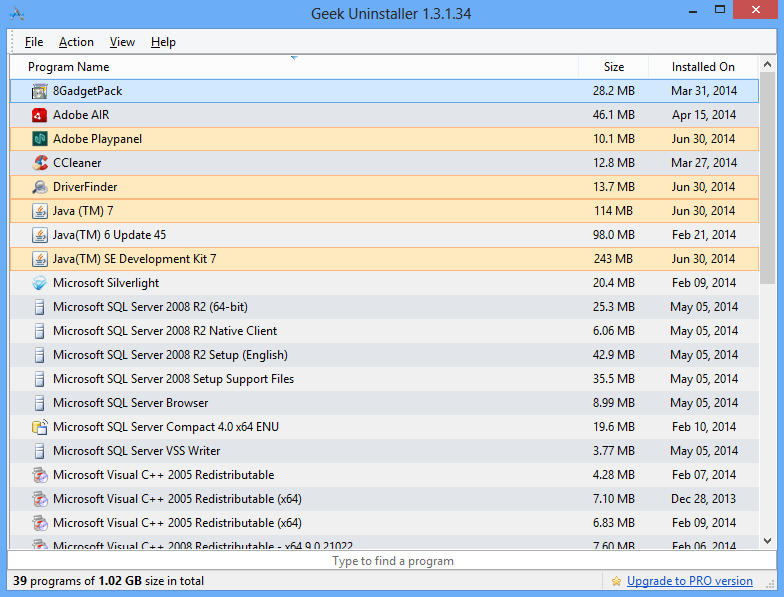Viewport: 784px width, 597px height.
Task: Sort by the Size column header
Action: click(614, 66)
